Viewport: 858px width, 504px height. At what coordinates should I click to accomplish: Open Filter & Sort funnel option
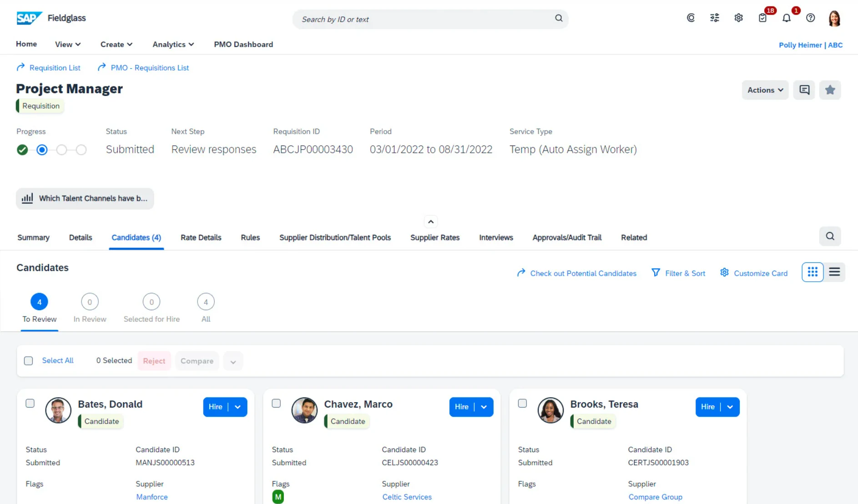coord(678,273)
